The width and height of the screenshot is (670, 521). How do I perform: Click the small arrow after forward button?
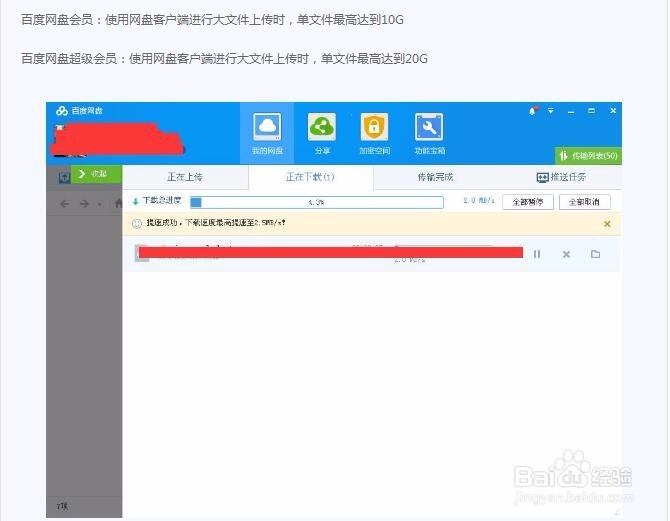click(99, 205)
